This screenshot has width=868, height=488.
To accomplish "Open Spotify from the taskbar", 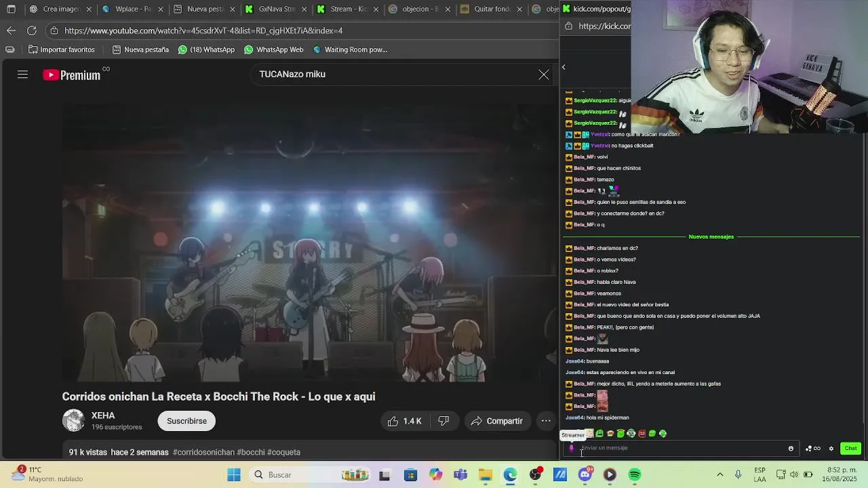I will [635, 475].
